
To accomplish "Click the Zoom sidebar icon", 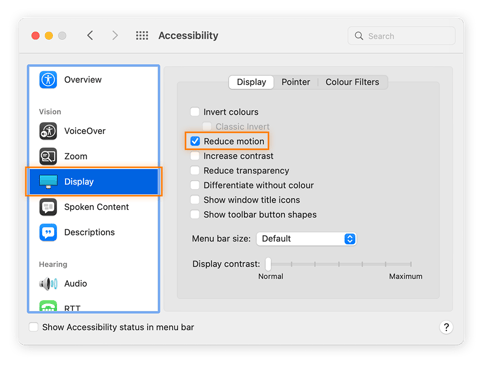I will 48,156.
